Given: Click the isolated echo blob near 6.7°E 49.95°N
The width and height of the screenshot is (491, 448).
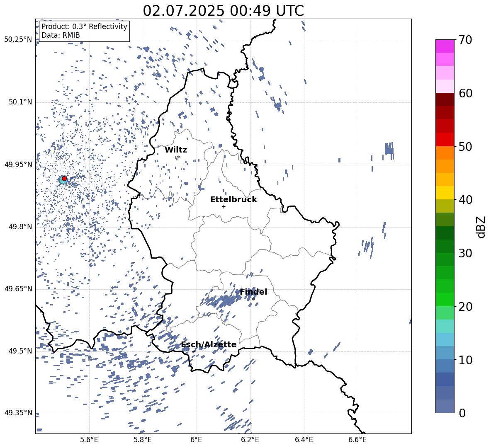Looking at the screenshot, I should pyautogui.click(x=389, y=150).
